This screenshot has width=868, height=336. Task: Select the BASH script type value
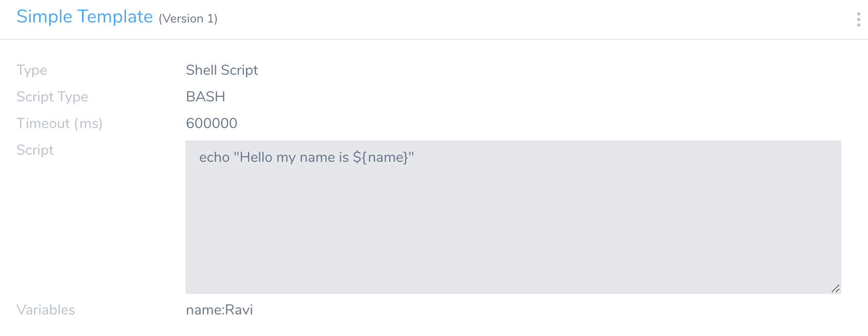pos(205,97)
